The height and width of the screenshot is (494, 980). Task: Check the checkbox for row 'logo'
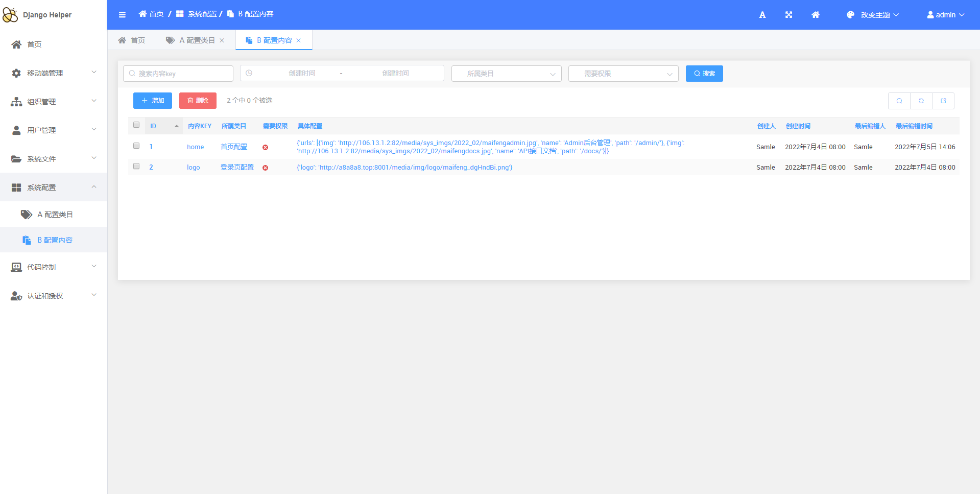coord(136,167)
